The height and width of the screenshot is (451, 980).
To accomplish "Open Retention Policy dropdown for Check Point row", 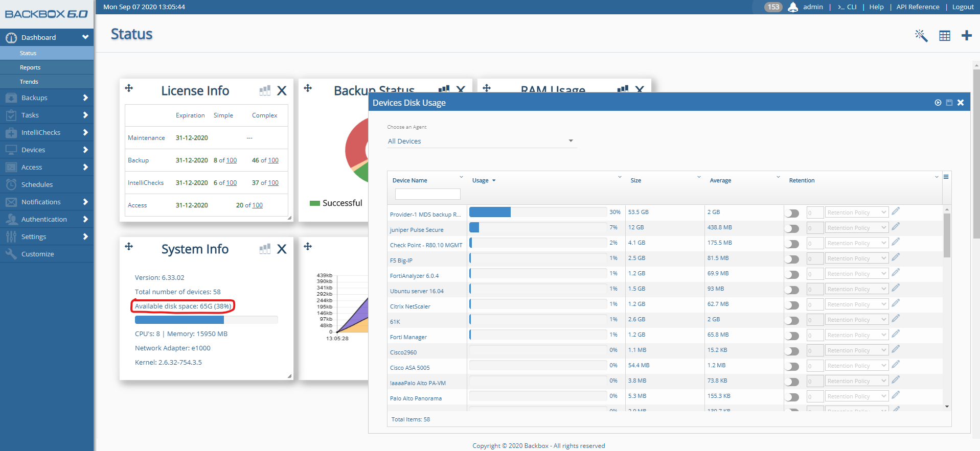I will coord(856,243).
